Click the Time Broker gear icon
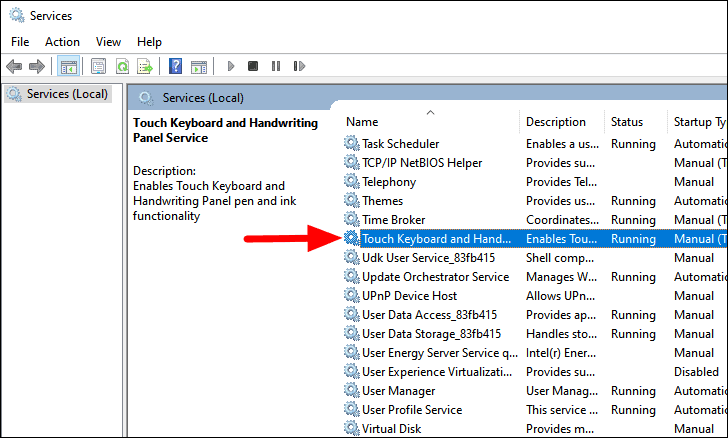The height and width of the screenshot is (438, 728). click(x=351, y=220)
